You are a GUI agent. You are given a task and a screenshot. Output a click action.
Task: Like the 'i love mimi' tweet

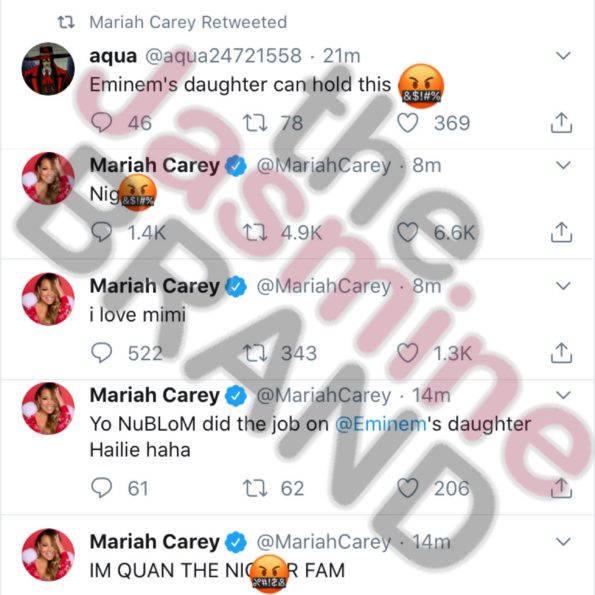click(x=408, y=353)
